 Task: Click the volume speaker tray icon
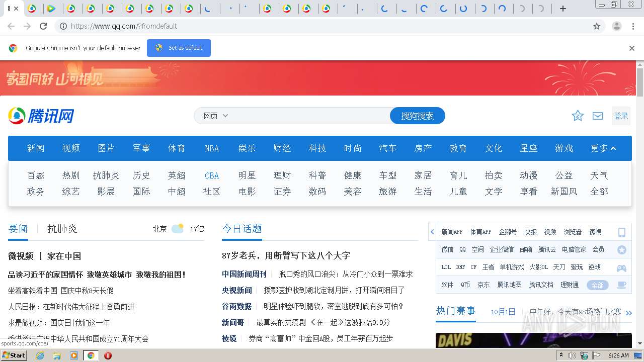point(572,355)
